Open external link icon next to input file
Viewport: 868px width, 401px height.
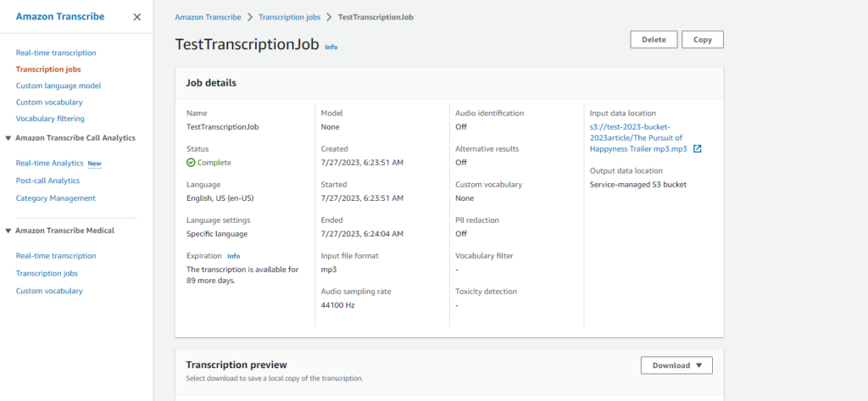tap(698, 149)
